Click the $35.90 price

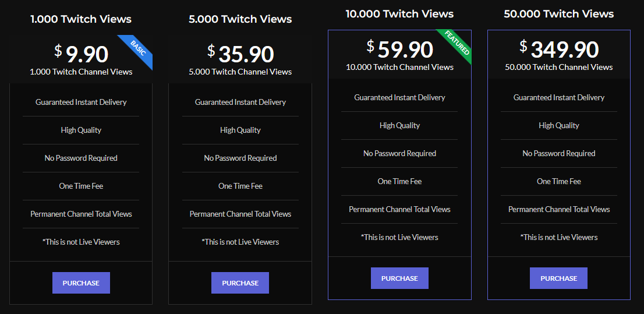click(240, 54)
